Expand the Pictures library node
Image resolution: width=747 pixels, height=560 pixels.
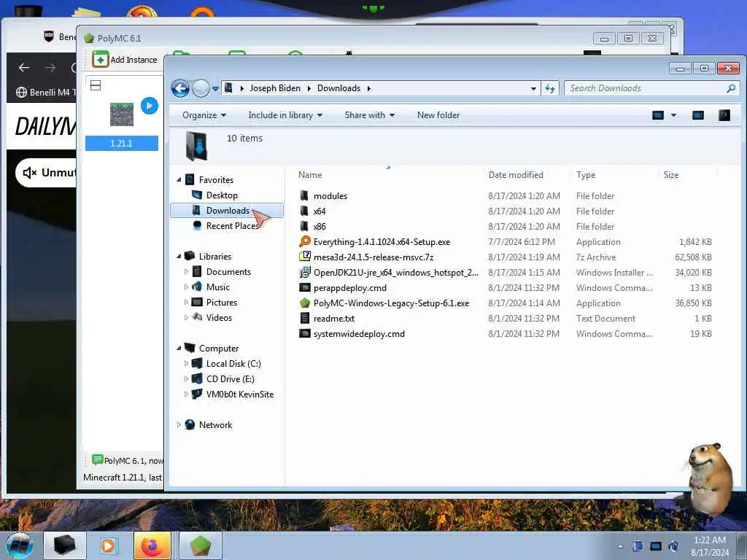point(186,303)
